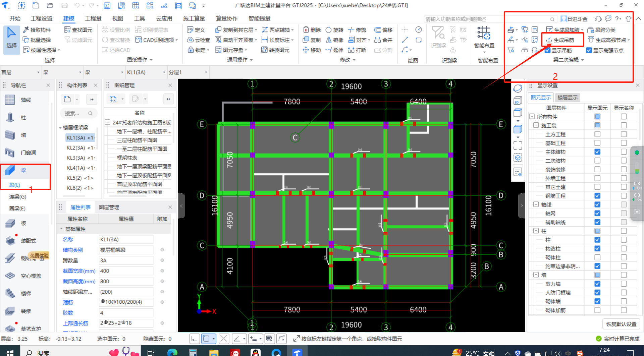Select KL2(3A) in component list
Image resolution: width=644 pixels, height=356 pixels.
click(80, 148)
